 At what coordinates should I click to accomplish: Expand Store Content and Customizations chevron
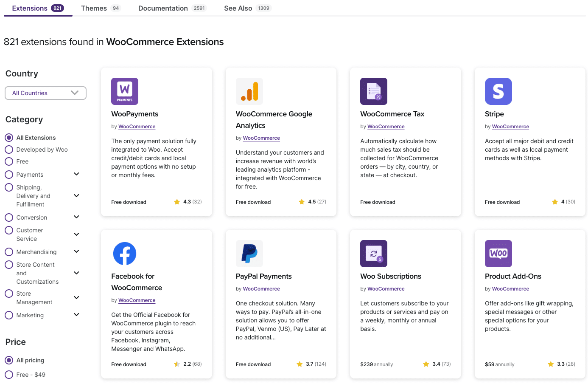[76, 273]
